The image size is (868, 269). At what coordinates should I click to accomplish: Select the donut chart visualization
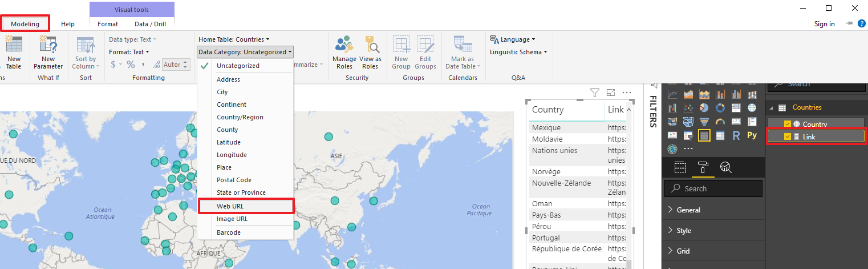pyautogui.click(x=720, y=107)
